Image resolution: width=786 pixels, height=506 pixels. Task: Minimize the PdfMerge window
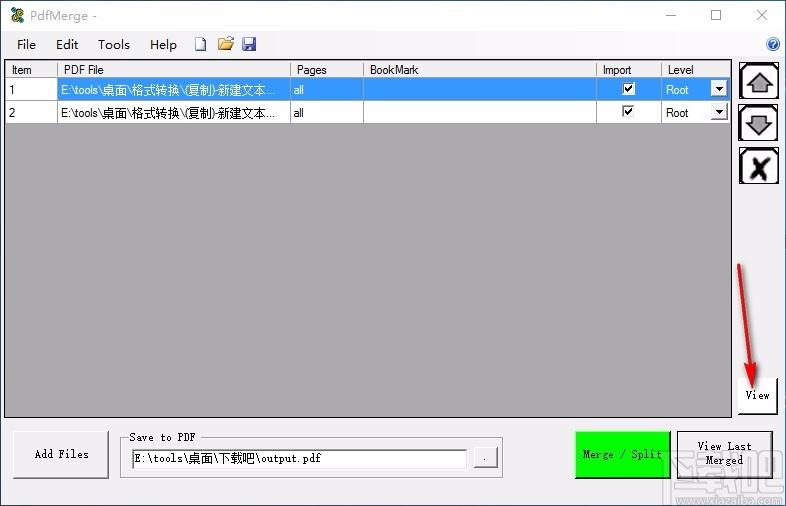[671, 16]
